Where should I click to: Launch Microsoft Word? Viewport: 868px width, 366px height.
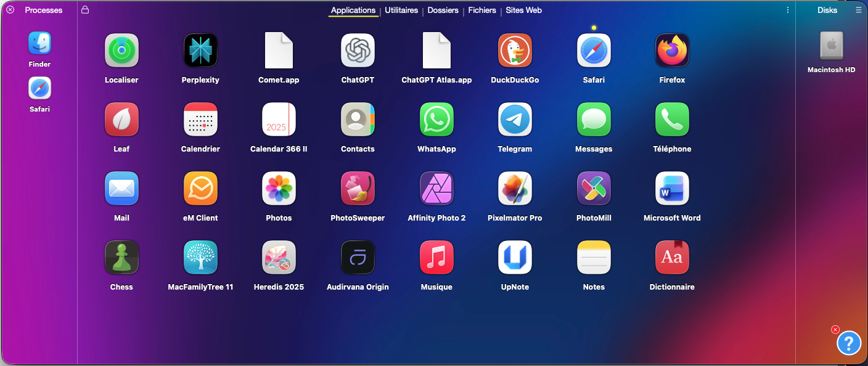(672, 189)
